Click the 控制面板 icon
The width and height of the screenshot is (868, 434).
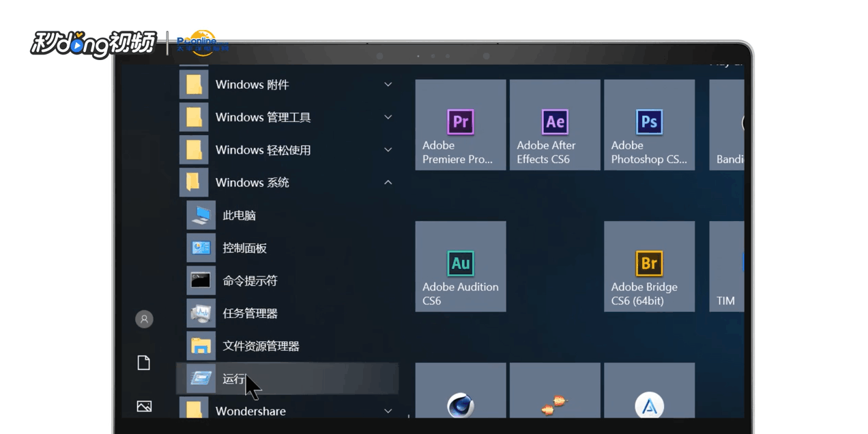click(201, 248)
